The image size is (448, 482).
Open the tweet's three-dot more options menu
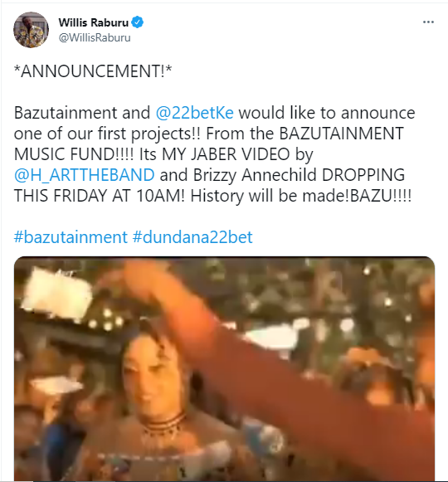coord(428,22)
